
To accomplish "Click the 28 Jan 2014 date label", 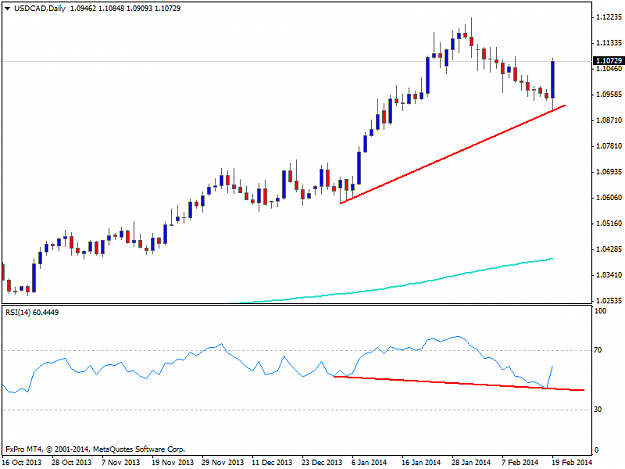I will [471, 463].
